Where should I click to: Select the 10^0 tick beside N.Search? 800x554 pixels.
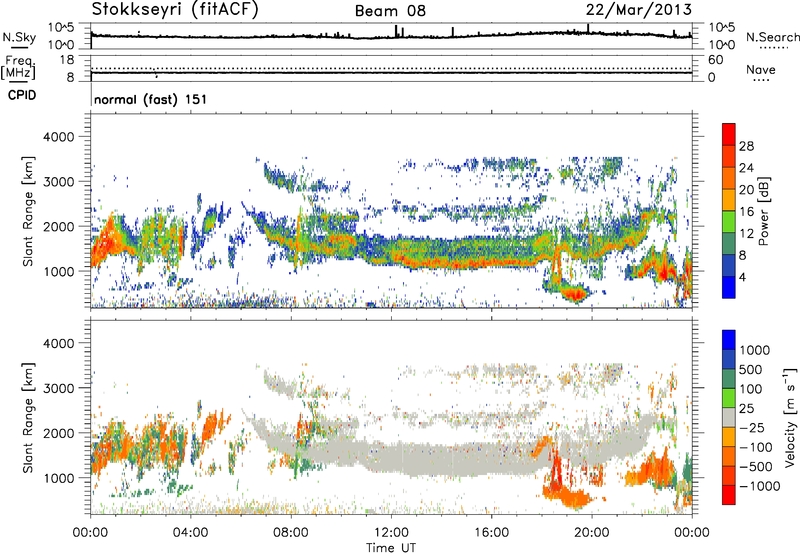tap(722, 45)
